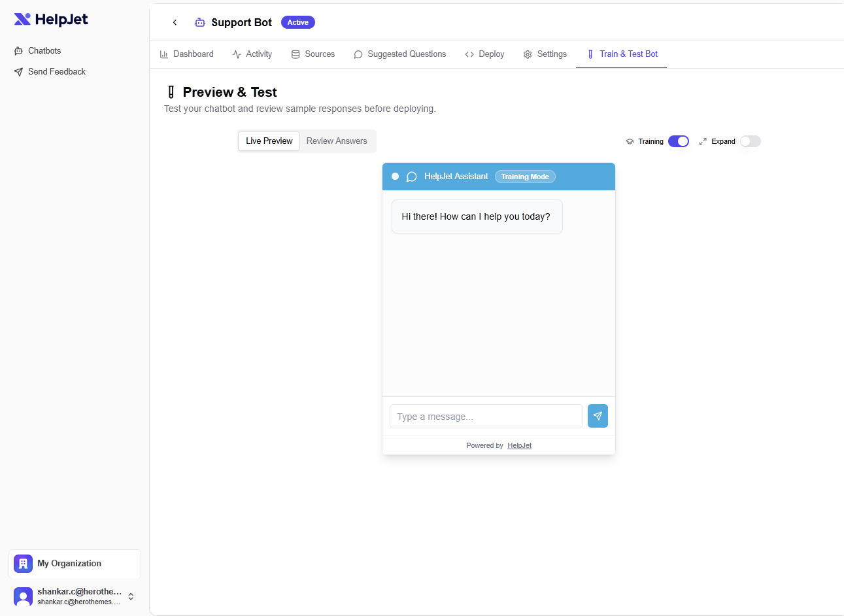Focus the Type a message field
Image resolution: width=844 pixels, height=616 pixels.
pyautogui.click(x=486, y=417)
